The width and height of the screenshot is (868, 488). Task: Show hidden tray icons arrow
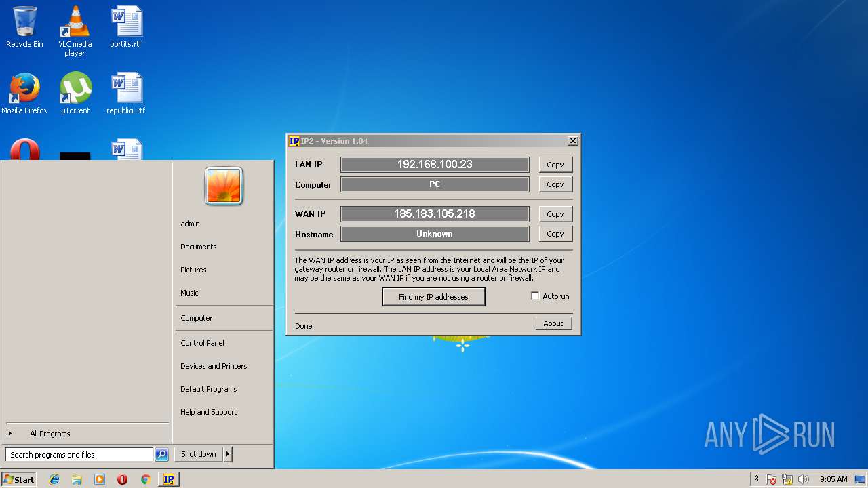click(756, 479)
